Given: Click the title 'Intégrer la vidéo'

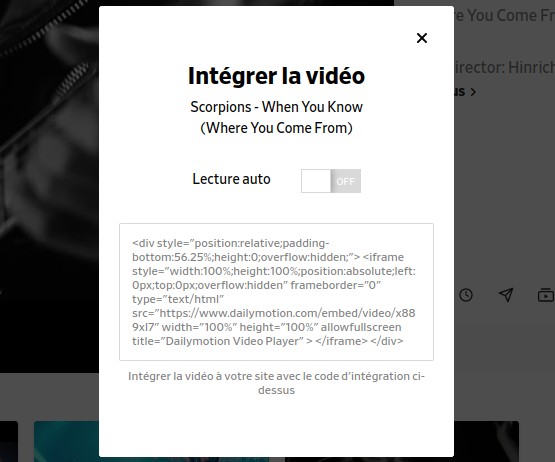Looking at the screenshot, I should [x=276, y=76].
